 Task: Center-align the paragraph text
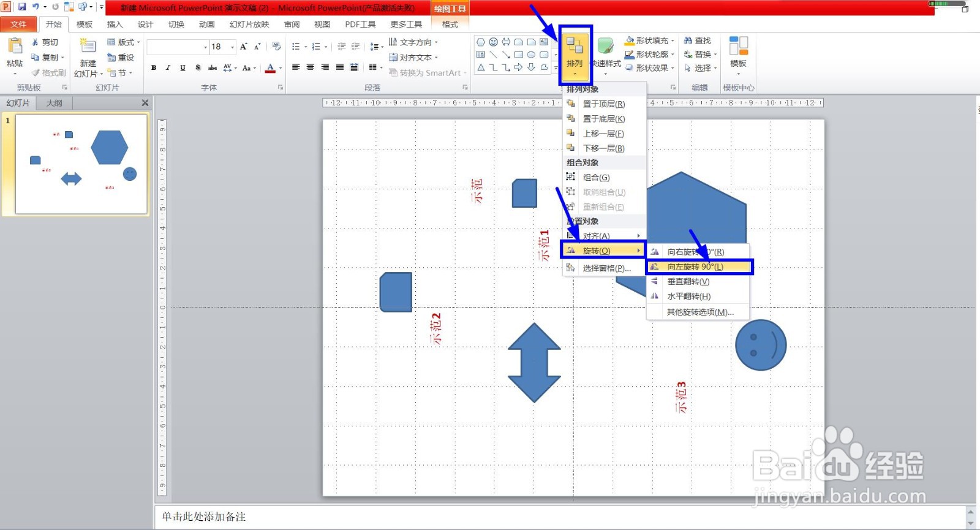[311, 67]
